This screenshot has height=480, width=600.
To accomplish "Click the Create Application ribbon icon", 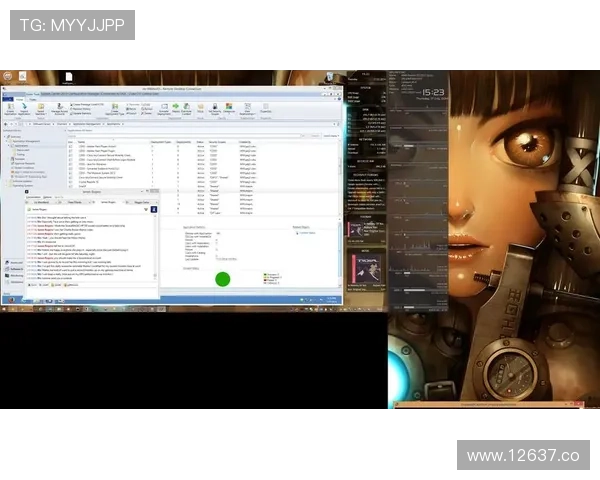I will pos(10,107).
